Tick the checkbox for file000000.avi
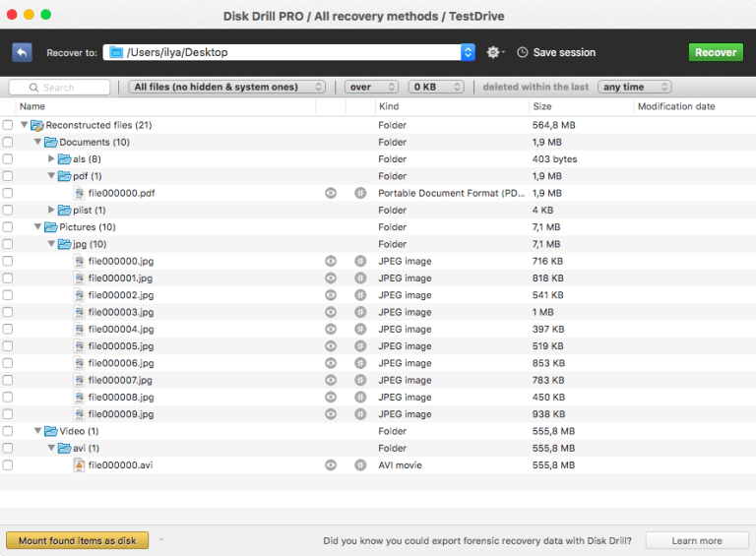 [8, 464]
